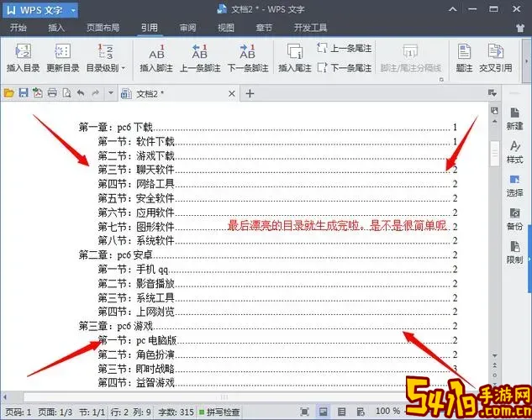Follow TOC entry 第三节:聊天软件
Viewport: 532px width, 420px height.
coord(277,170)
